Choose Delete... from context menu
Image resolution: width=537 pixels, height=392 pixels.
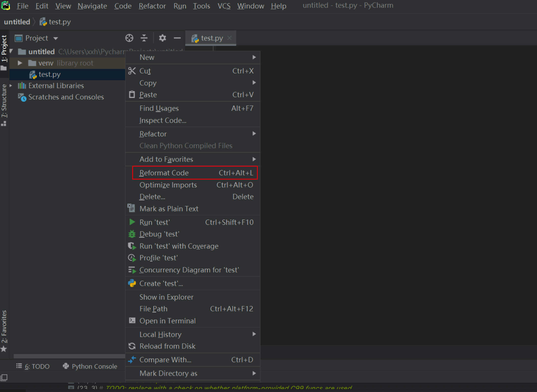click(193, 196)
